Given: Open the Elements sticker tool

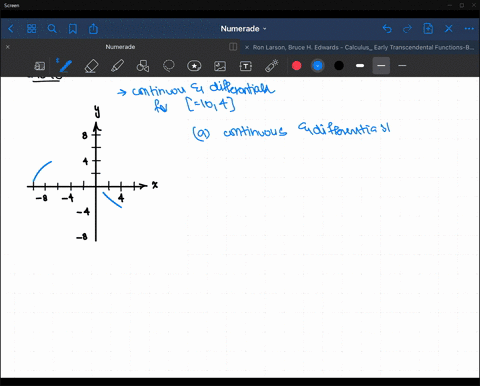Looking at the screenshot, I should 194,66.
